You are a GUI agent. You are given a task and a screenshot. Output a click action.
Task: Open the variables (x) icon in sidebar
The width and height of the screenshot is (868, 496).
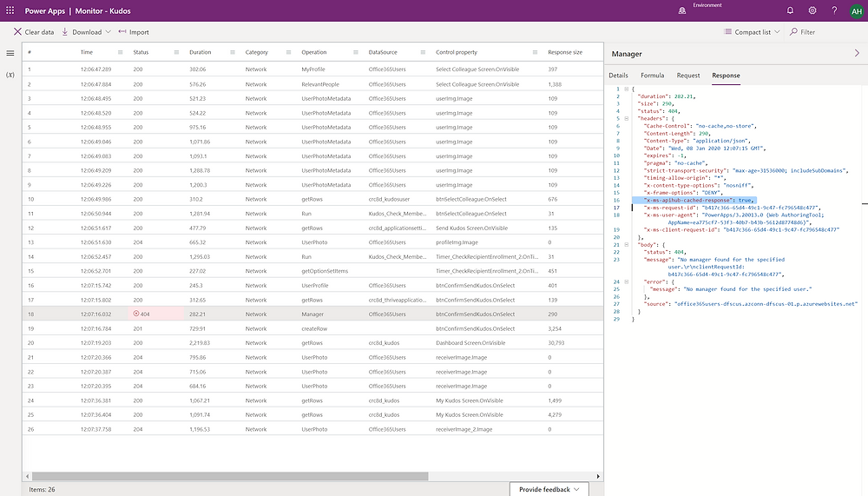(10, 75)
